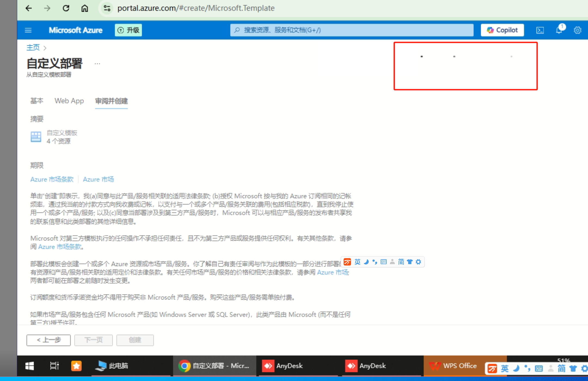The image size is (588, 381).
Task: Open the notifications bell
Action: [559, 30]
